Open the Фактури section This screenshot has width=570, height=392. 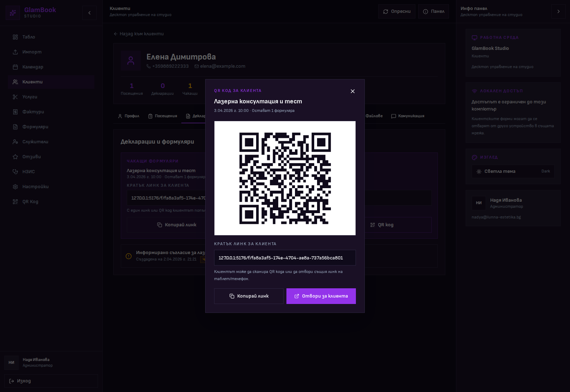click(33, 112)
